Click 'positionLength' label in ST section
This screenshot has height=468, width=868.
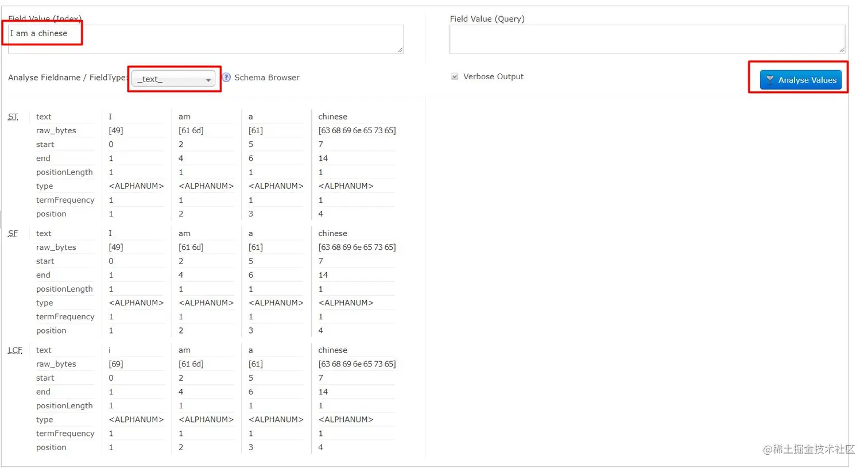[64, 172]
